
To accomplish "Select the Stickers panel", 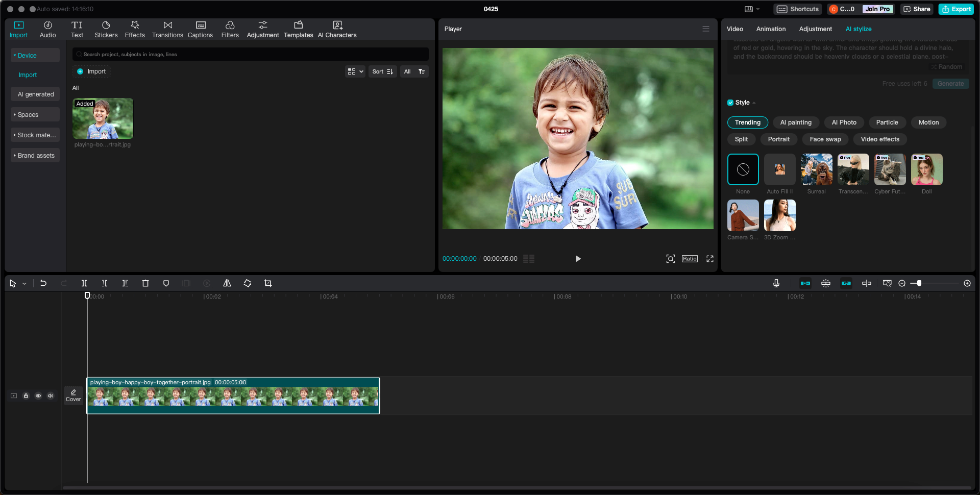I will click(106, 29).
